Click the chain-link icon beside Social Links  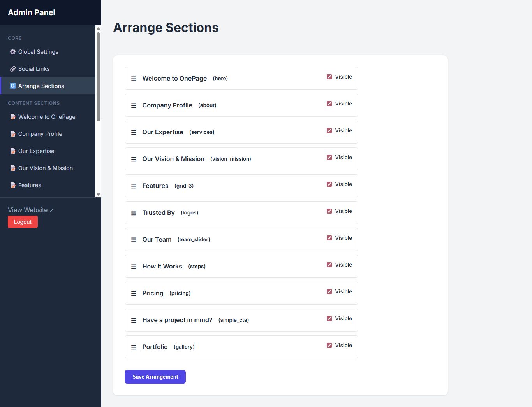click(13, 69)
